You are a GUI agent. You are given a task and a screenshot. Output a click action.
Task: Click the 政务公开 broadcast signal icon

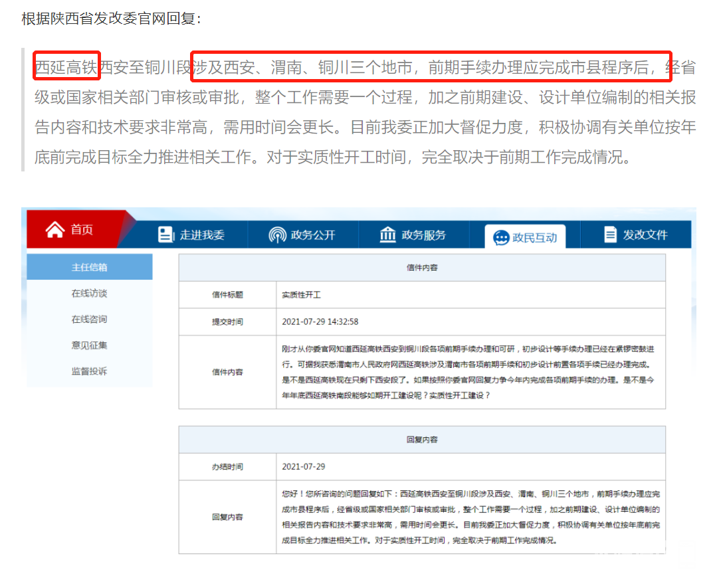[x=276, y=235]
